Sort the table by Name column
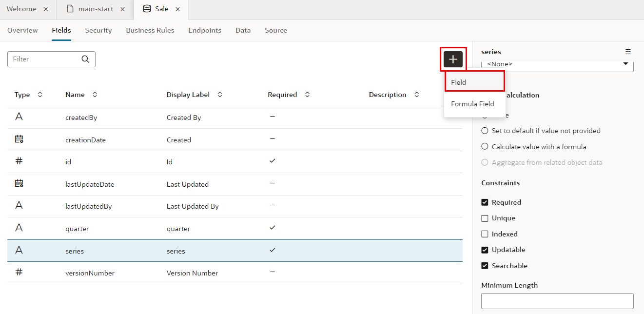The height and width of the screenshot is (314, 644). 95,95
